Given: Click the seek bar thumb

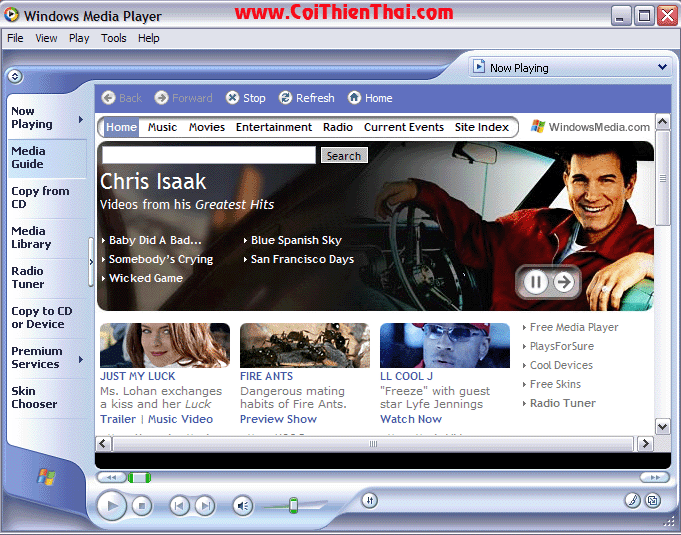Looking at the screenshot, I should (139, 478).
